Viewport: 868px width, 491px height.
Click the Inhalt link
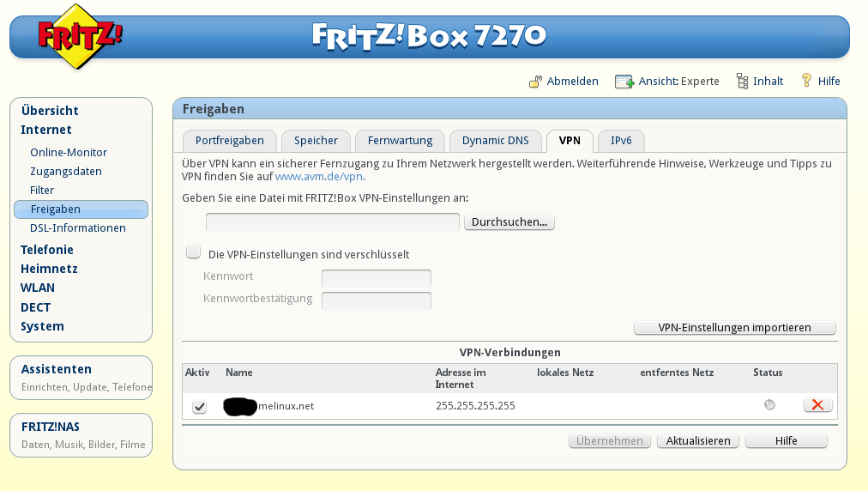768,82
